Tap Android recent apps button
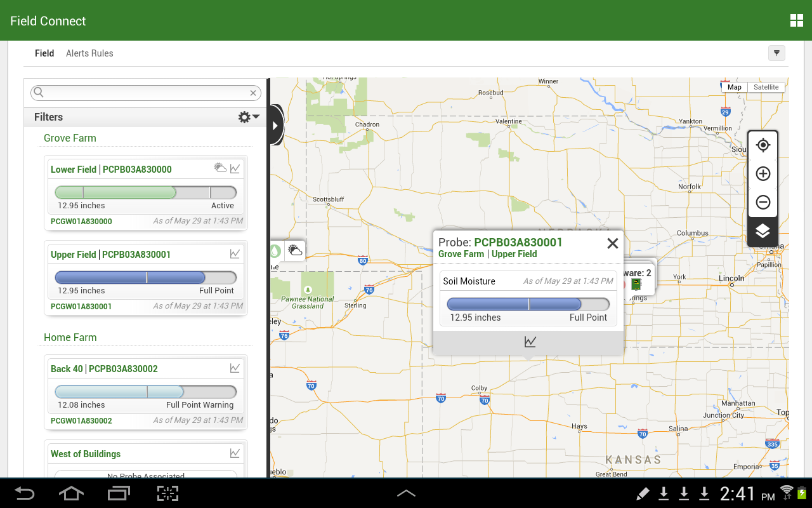Viewport: 812px width, 508px height. click(119, 493)
